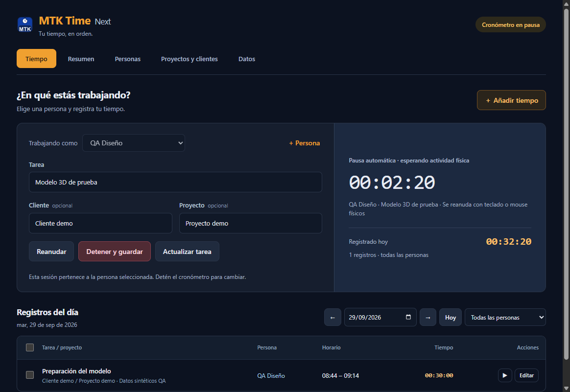Viewport: 570px width, 392px height.
Task: Open the Trabajando como QA Diseño dropdown
Action: [134, 143]
